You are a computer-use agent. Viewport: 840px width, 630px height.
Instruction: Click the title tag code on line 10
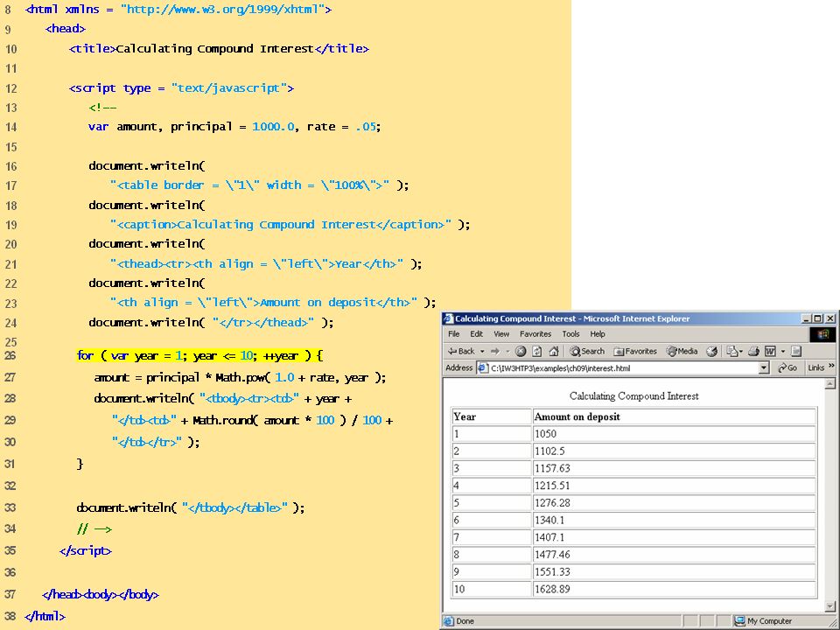219,49
